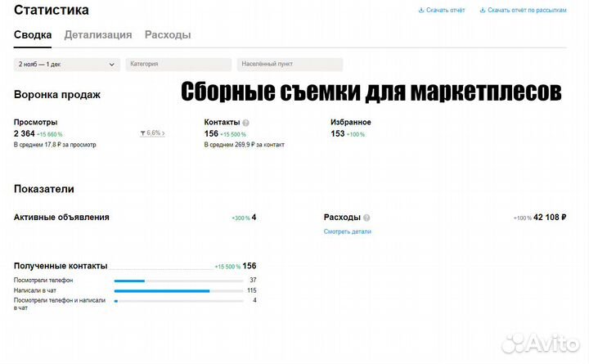Click the Просмотры value 2 364

point(25,133)
